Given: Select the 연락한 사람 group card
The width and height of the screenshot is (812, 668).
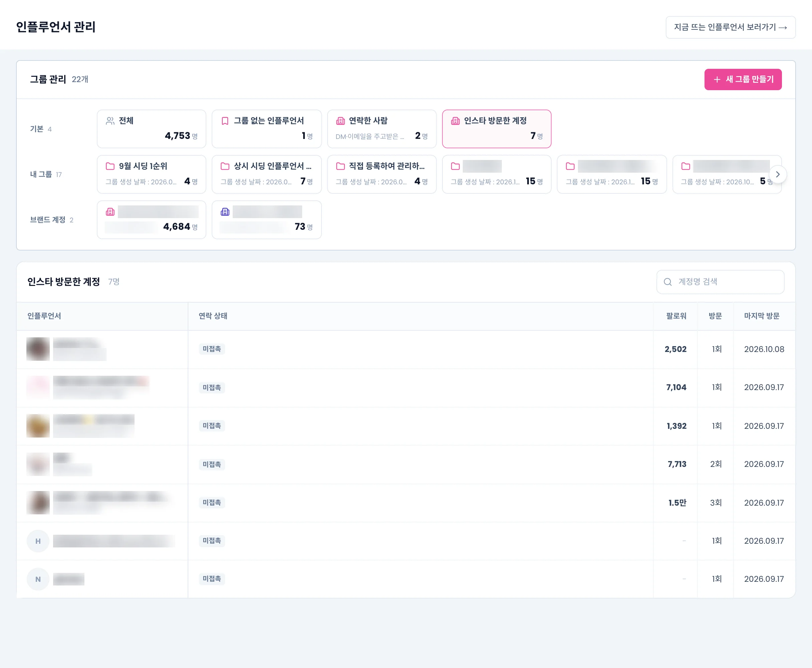Looking at the screenshot, I should coord(382,129).
